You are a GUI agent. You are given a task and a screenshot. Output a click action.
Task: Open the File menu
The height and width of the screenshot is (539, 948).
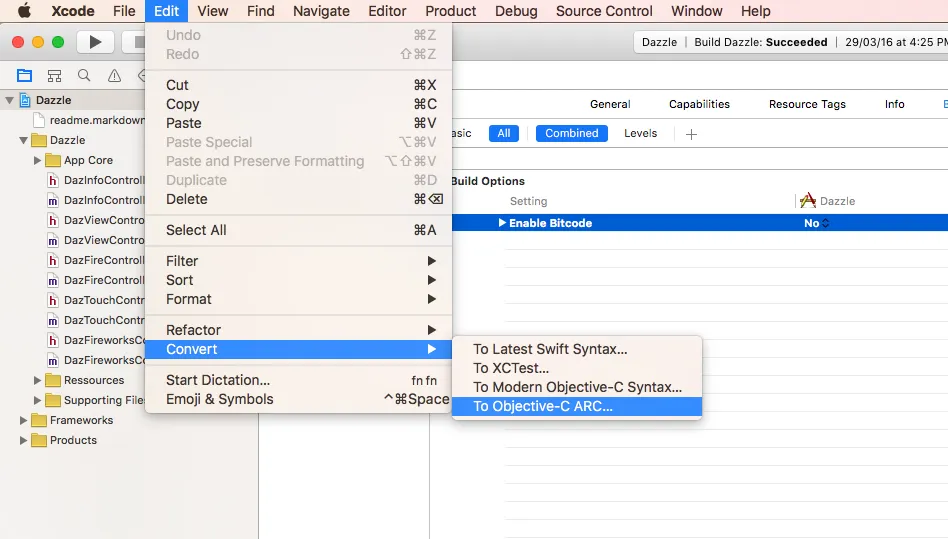124,11
